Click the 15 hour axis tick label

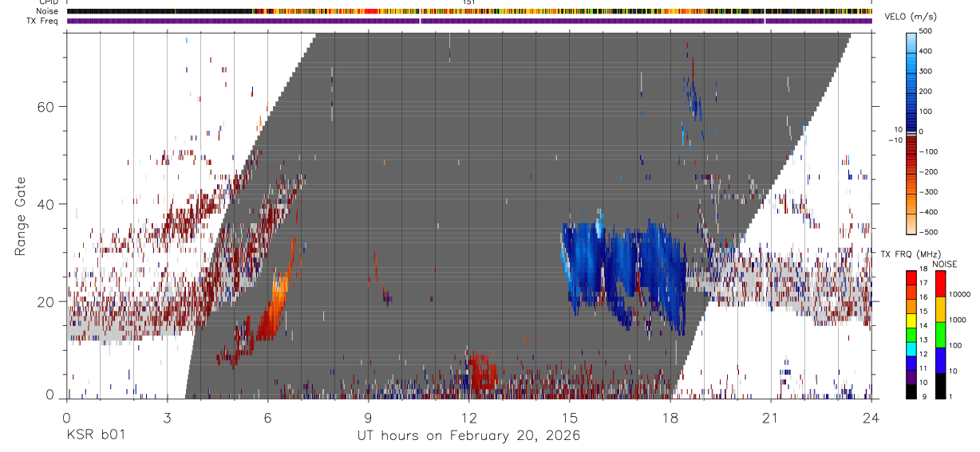(569, 417)
